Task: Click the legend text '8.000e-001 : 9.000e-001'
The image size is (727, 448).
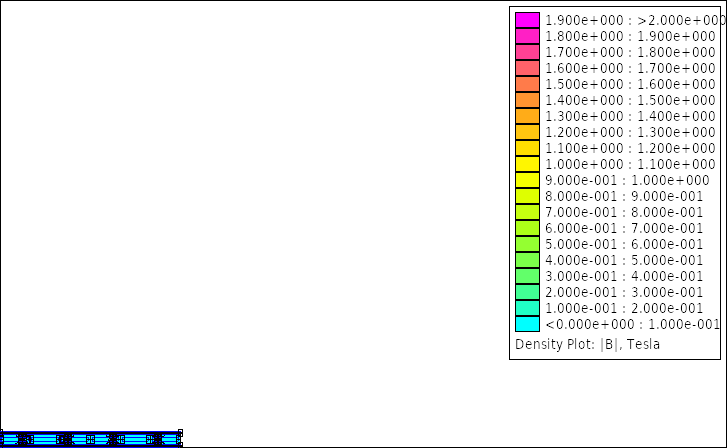Action: 624,196
